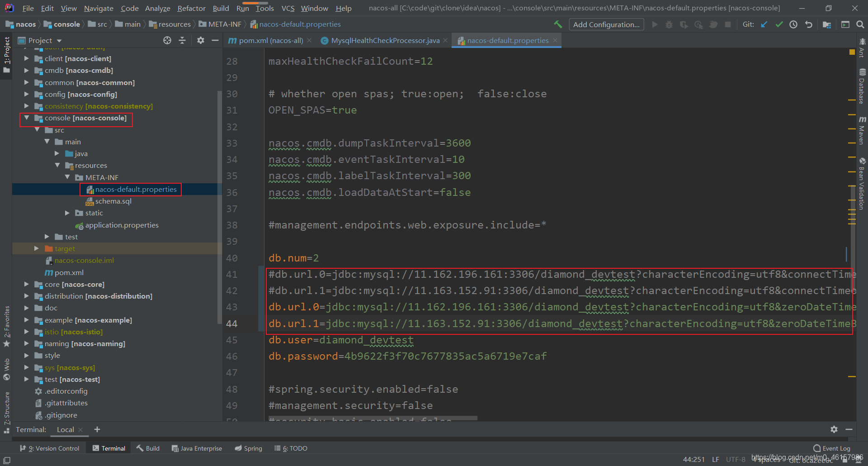Expand the java folder
Viewport: 868px width, 466px height.
(57, 153)
